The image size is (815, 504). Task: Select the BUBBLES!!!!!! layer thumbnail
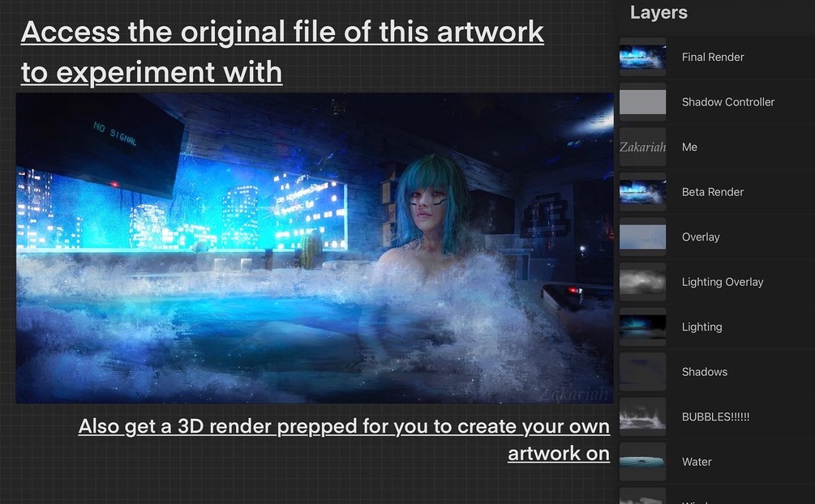[x=642, y=416]
